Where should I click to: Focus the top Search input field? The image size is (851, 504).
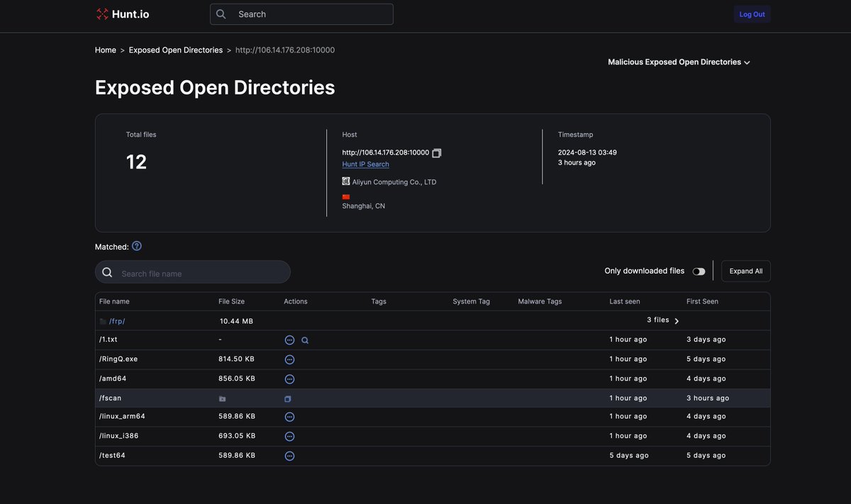click(x=301, y=14)
